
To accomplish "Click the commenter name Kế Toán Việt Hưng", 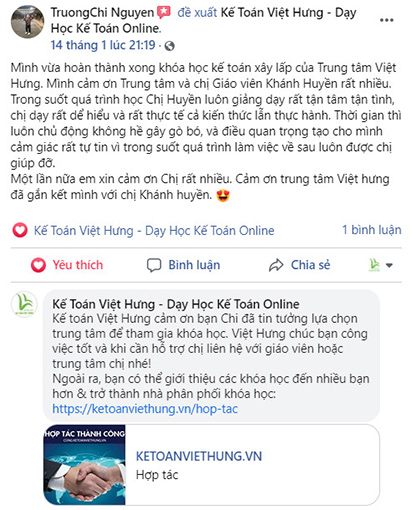I will tap(176, 304).
